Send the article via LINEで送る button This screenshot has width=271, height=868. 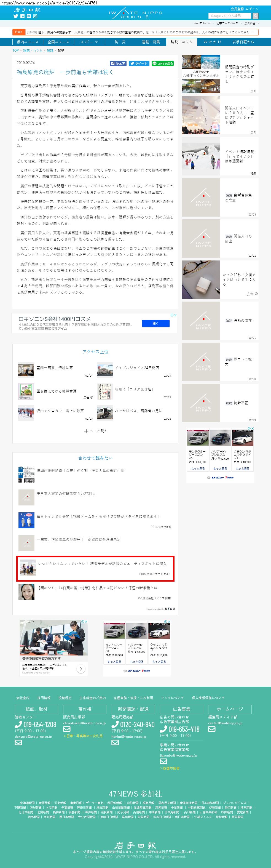[162, 63]
